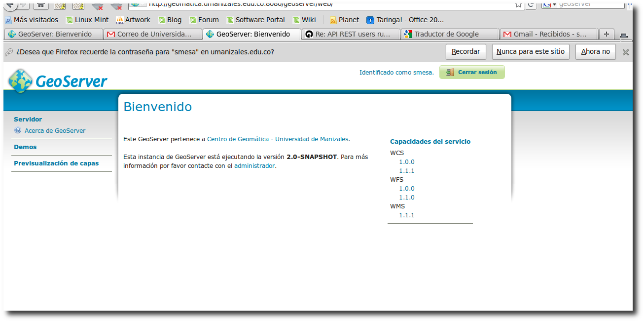Click the WMS service label

tap(397, 206)
